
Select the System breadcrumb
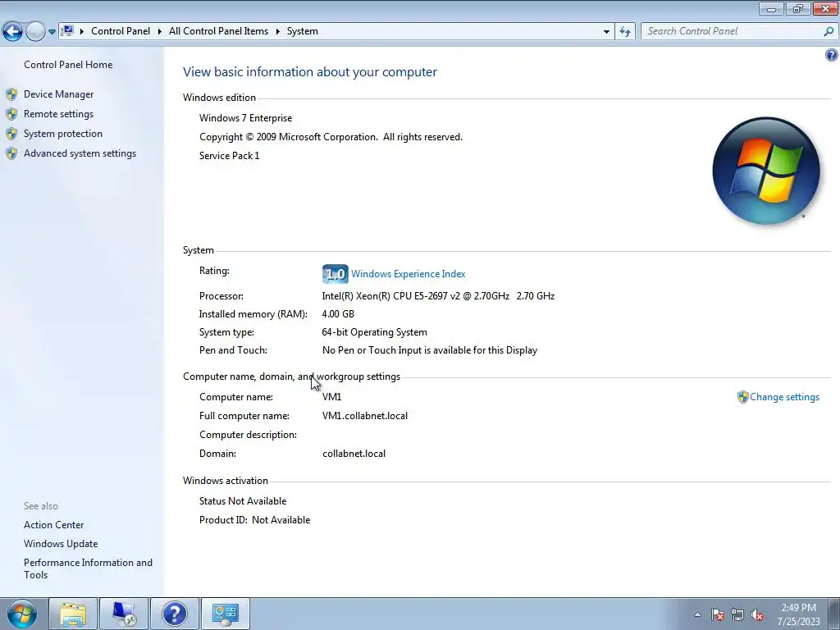click(302, 31)
